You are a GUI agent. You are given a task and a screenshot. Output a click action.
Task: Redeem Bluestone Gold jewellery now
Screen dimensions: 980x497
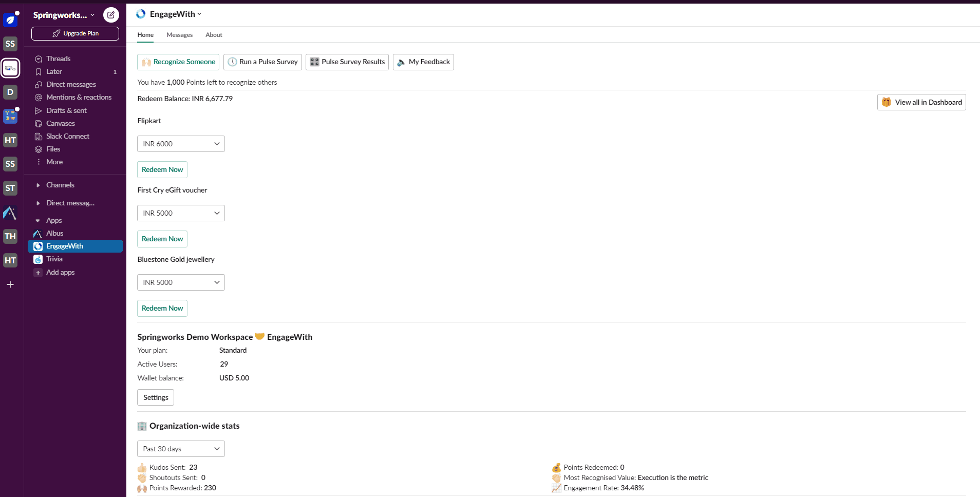coord(162,308)
